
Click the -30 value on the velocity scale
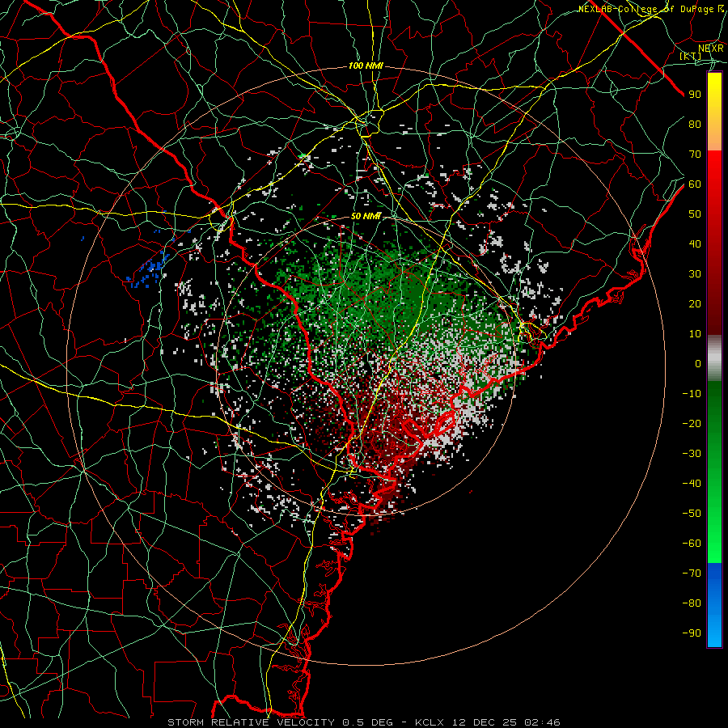[692, 454]
